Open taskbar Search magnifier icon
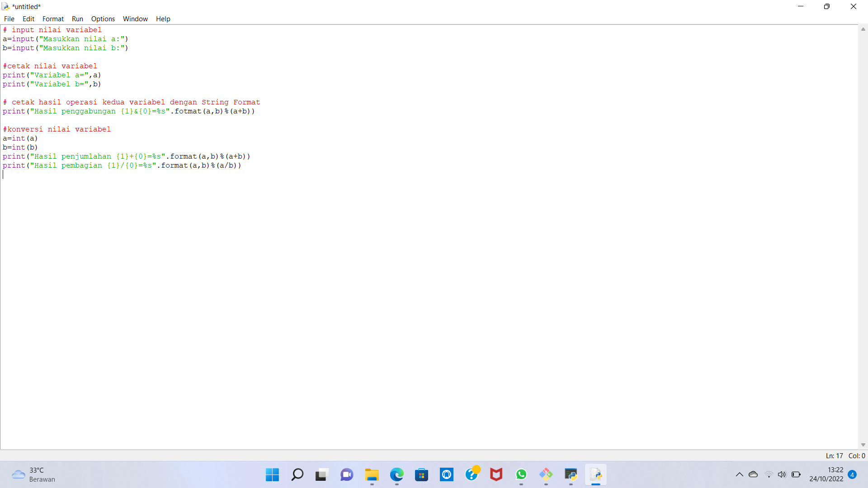The image size is (868, 488). (297, 474)
